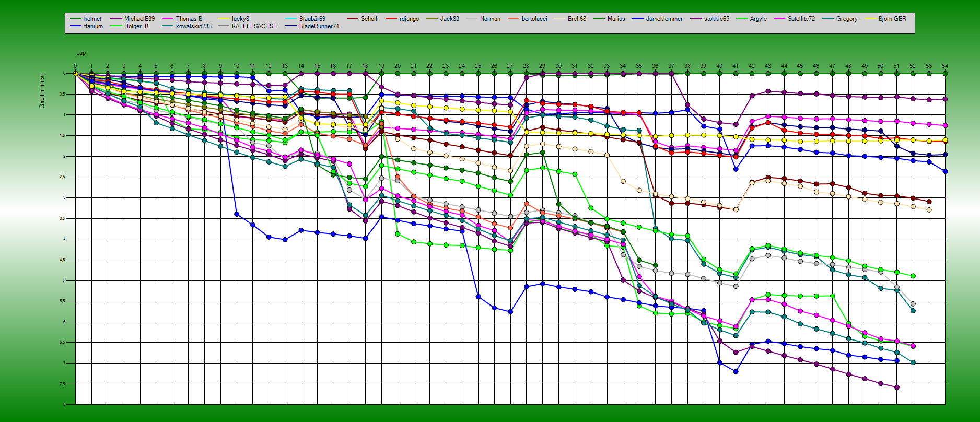Screen dimensions: 980x422
Task: Click the stokkie65 legend entry
Action: click(716, 19)
